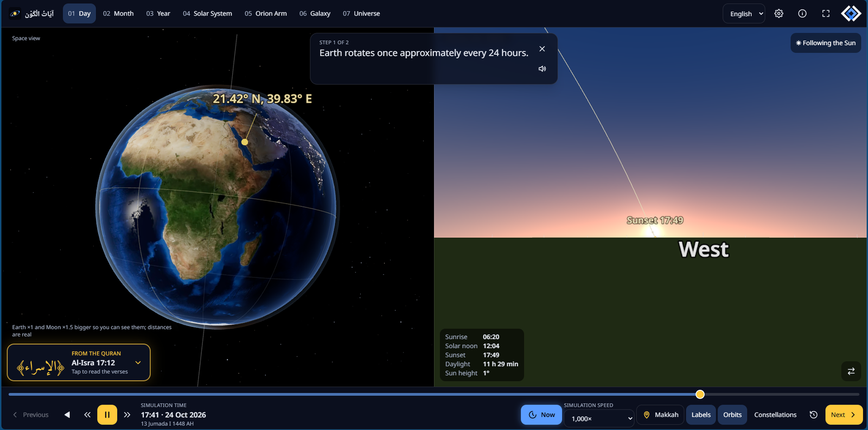Toggle the Orbits option
868x430 pixels.
click(732, 415)
